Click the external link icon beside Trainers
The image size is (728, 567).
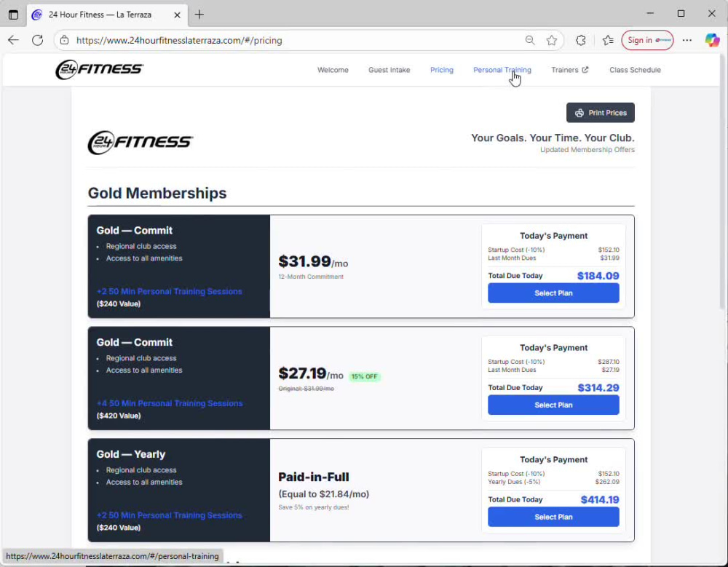point(585,70)
